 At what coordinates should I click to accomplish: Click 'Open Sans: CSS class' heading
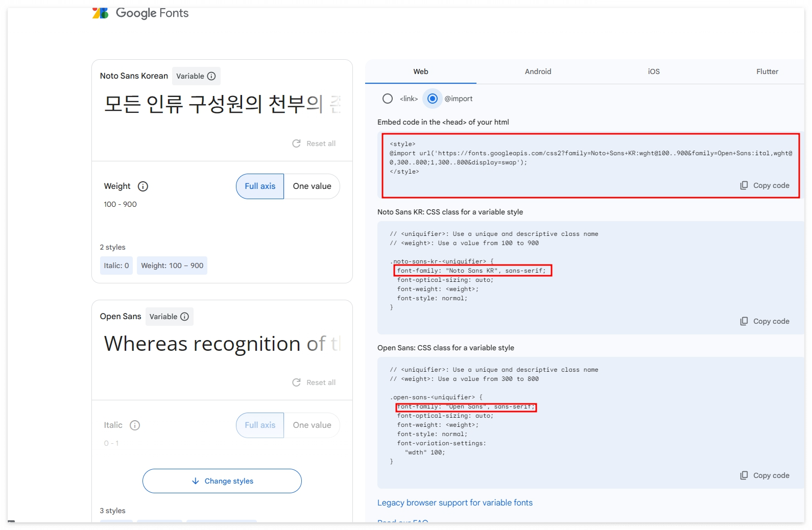446,348
